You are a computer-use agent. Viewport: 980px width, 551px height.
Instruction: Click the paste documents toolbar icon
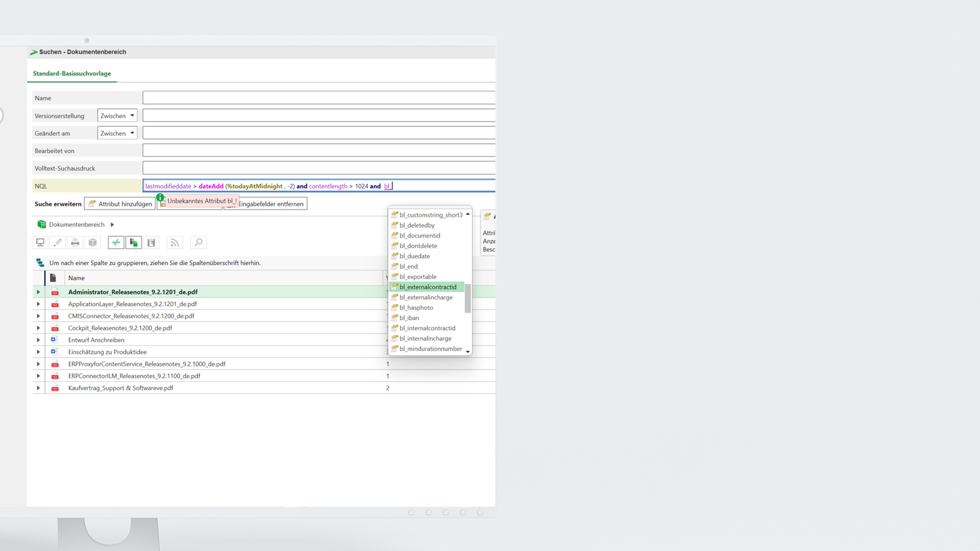(133, 242)
